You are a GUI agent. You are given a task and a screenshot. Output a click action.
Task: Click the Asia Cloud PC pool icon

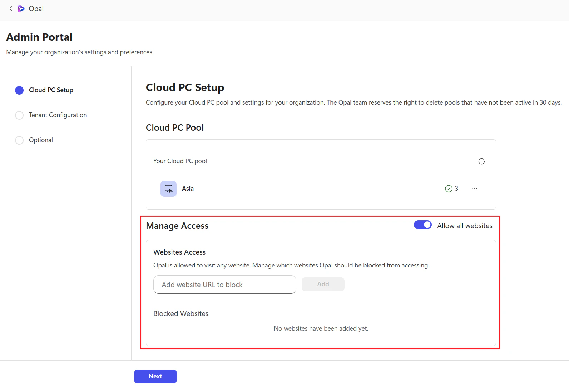point(168,189)
